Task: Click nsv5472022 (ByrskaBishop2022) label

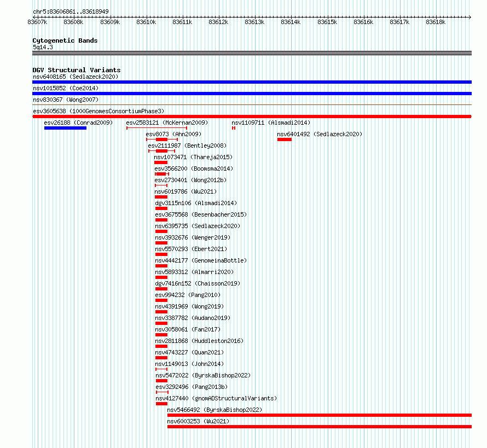Action: coord(203,375)
